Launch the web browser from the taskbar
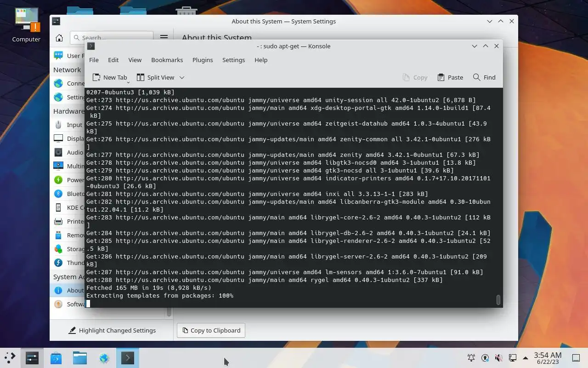588x368 pixels. coord(104,358)
